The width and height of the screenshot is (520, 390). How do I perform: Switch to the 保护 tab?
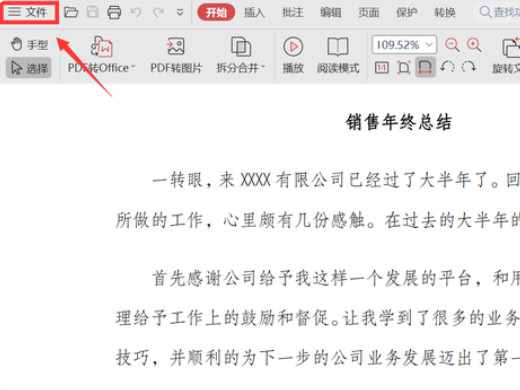pos(406,12)
